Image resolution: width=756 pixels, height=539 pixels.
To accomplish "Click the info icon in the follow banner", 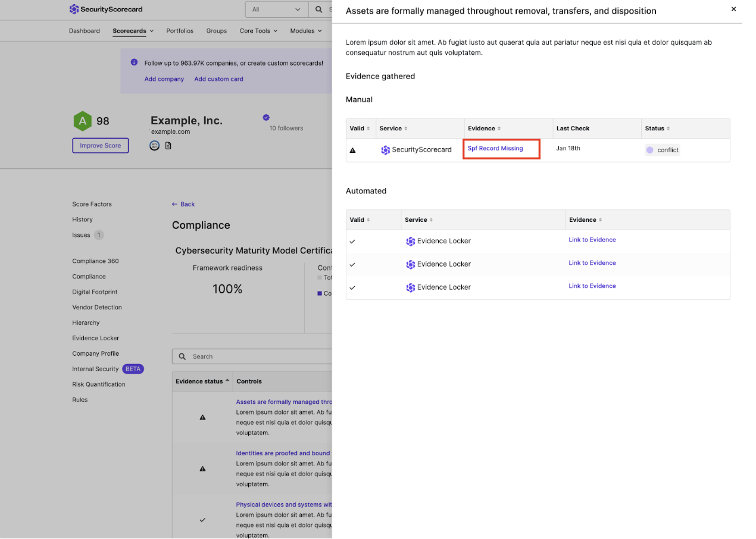I will tap(134, 62).
